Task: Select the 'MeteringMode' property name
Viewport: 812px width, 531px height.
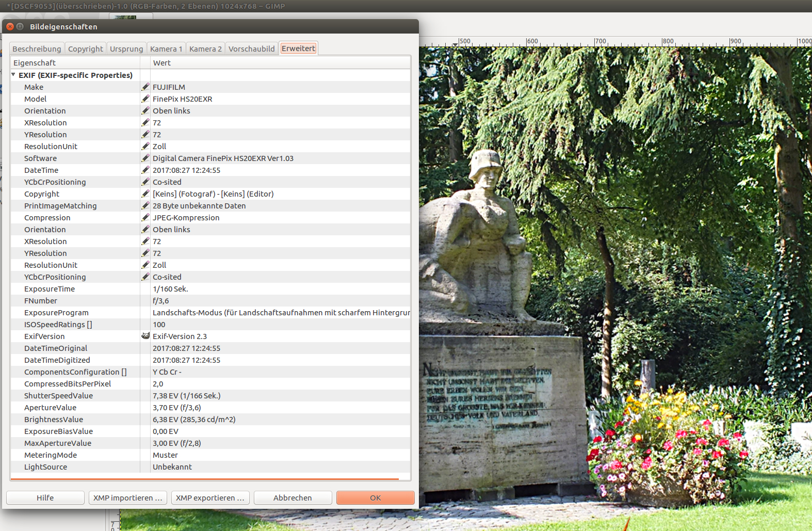Action: 51,455
